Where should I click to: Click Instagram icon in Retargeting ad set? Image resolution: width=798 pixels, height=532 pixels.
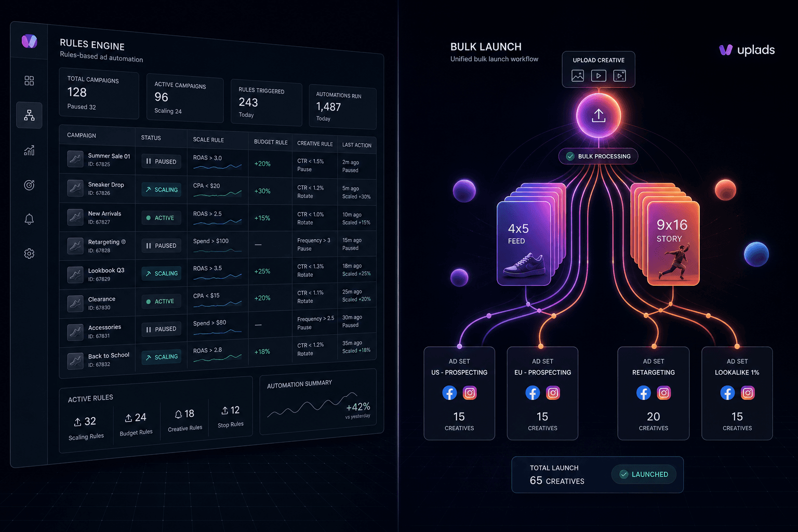pyautogui.click(x=664, y=393)
